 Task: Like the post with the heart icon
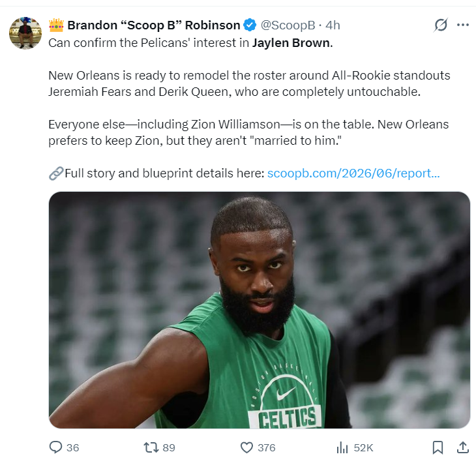246,447
